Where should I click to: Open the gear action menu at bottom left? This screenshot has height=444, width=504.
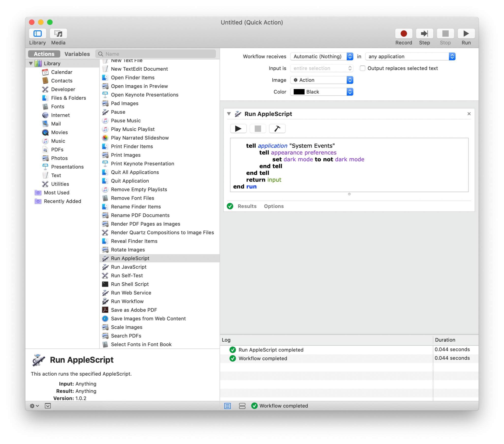point(34,406)
